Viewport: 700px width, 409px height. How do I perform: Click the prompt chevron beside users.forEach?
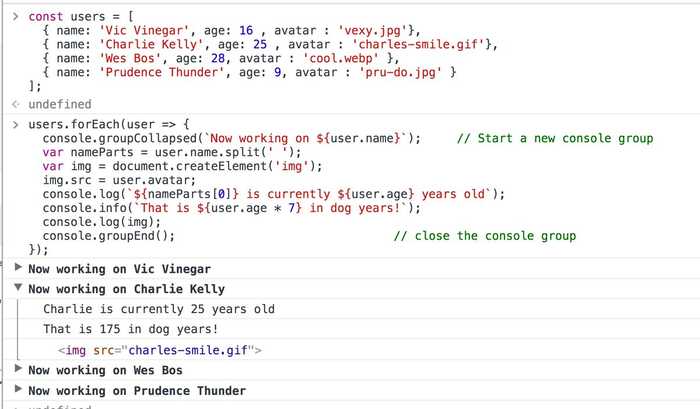click(16, 125)
